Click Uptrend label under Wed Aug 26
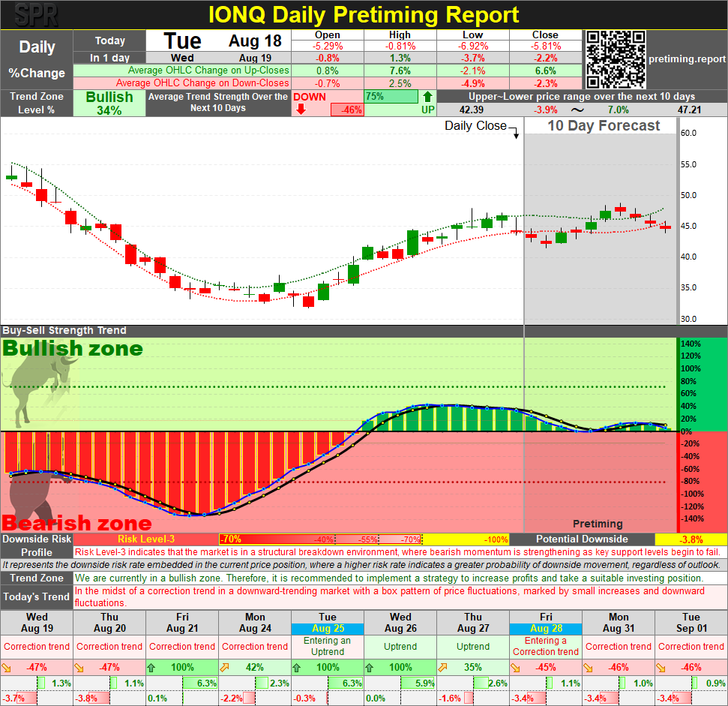728x706 pixels. tap(400, 647)
